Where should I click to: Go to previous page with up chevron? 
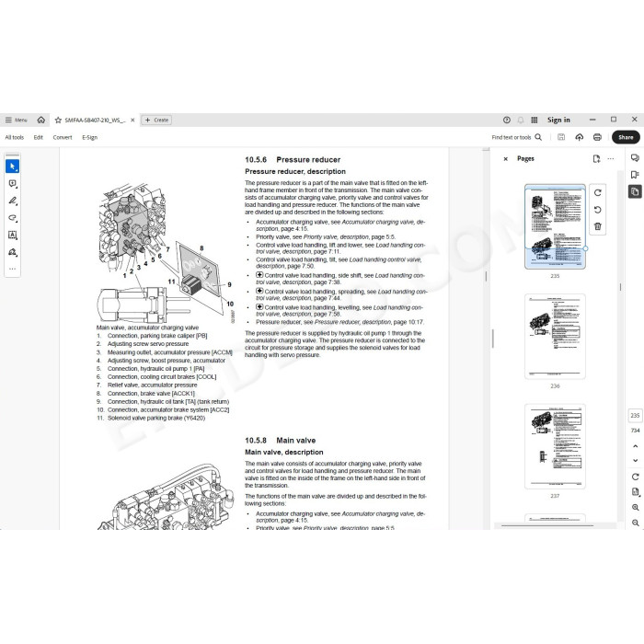point(635,446)
